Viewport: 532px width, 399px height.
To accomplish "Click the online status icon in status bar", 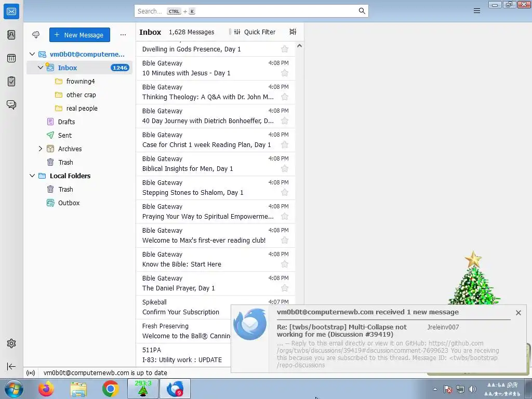I will coord(31,373).
